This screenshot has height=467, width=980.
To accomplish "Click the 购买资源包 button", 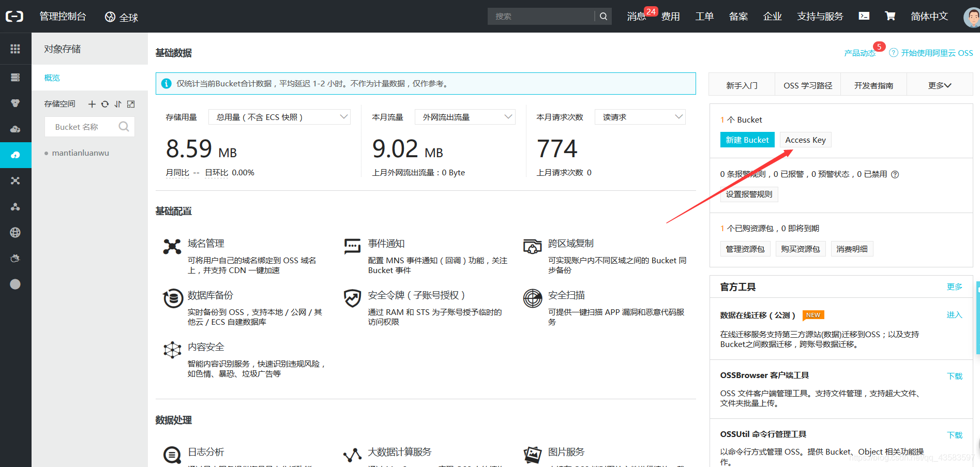I will pyautogui.click(x=801, y=249).
